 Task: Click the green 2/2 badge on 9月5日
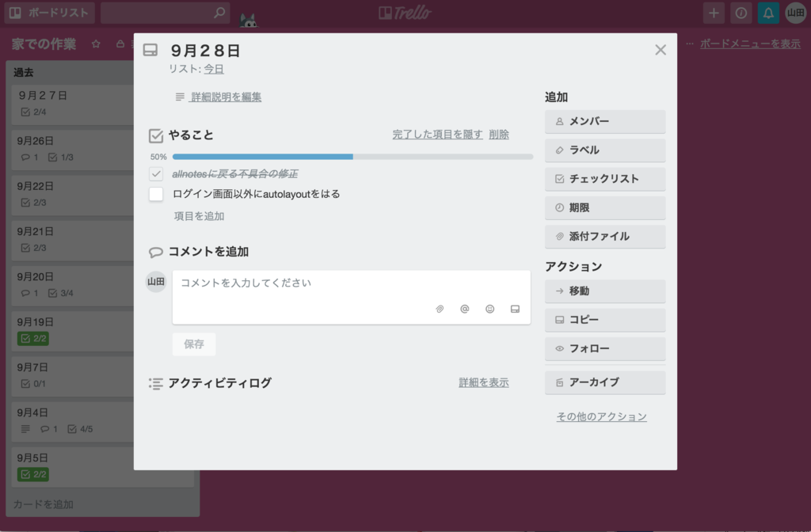point(33,474)
